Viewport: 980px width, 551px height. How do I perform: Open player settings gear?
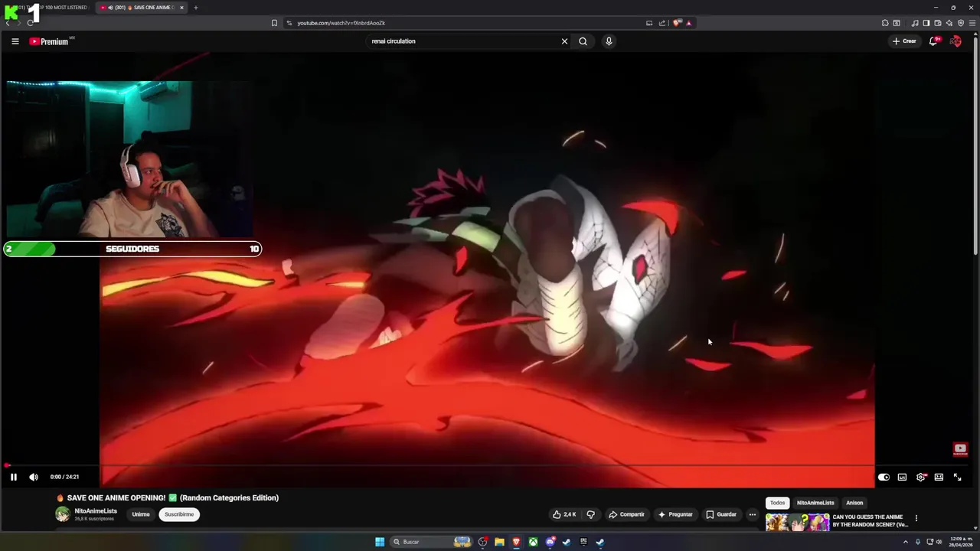pyautogui.click(x=921, y=477)
